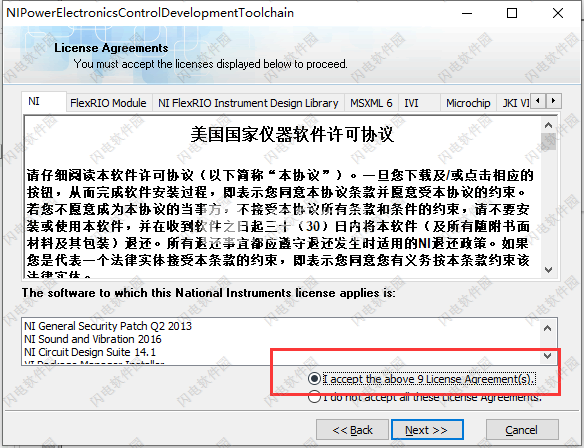584x448 pixels.
Task: Click license text scrollbar down arrow
Action: (x=548, y=269)
